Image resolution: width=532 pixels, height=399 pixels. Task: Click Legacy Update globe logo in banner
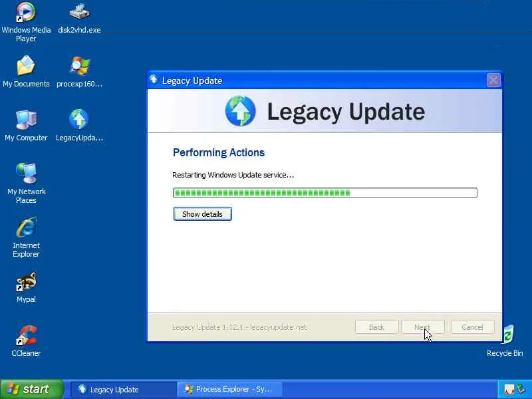pyautogui.click(x=240, y=111)
